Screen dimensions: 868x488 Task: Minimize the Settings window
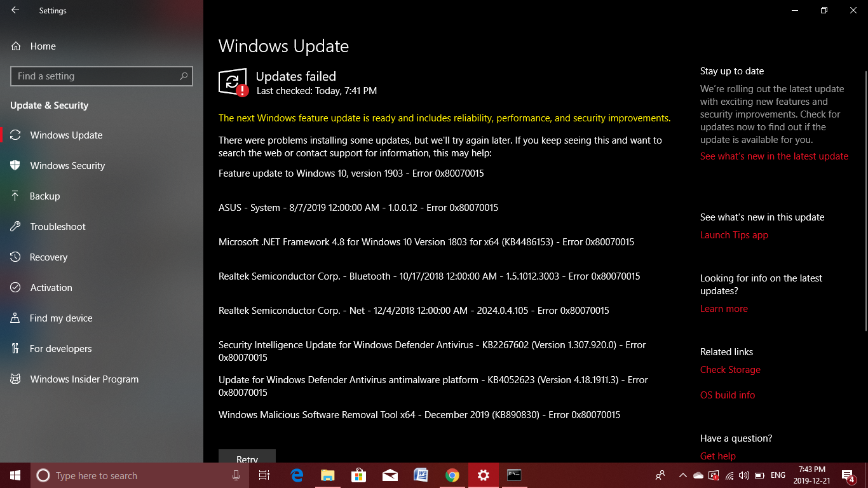[795, 10]
